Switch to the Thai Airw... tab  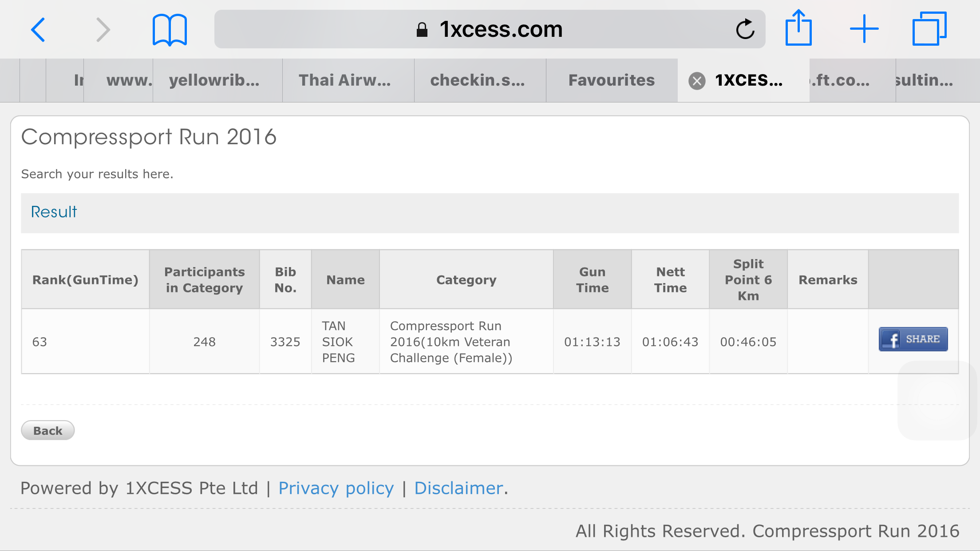coord(345,80)
